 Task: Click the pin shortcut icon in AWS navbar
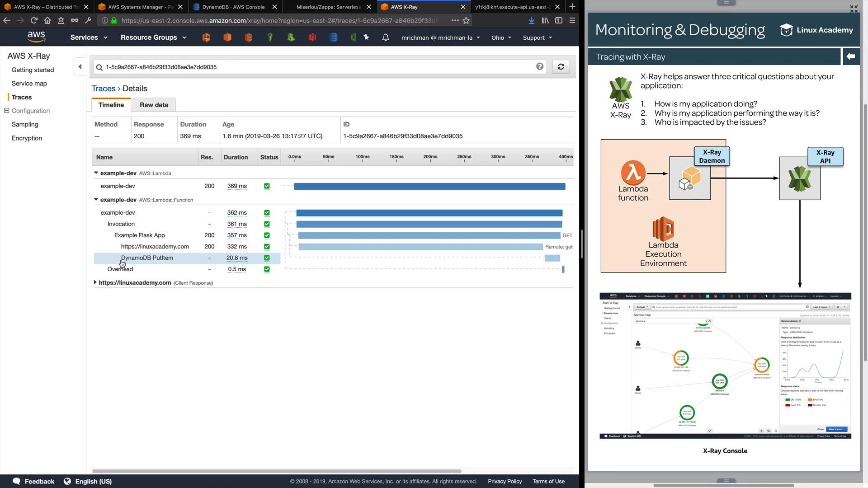[366, 38]
